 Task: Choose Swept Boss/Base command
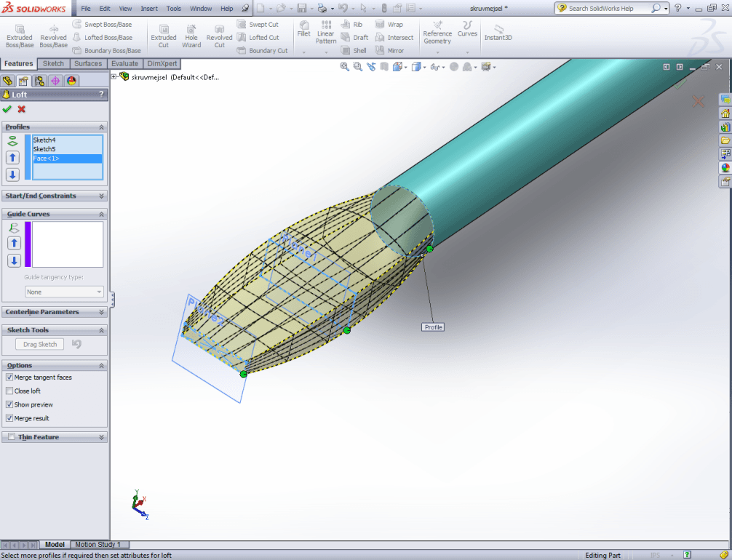click(x=103, y=24)
